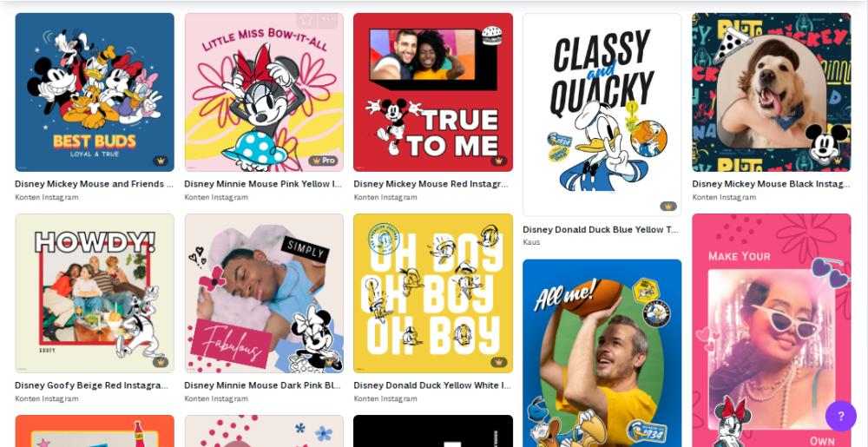The height and width of the screenshot is (447, 868).
Task: Select the golden dog Mickey Black template
Action: (x=771, y=92)
